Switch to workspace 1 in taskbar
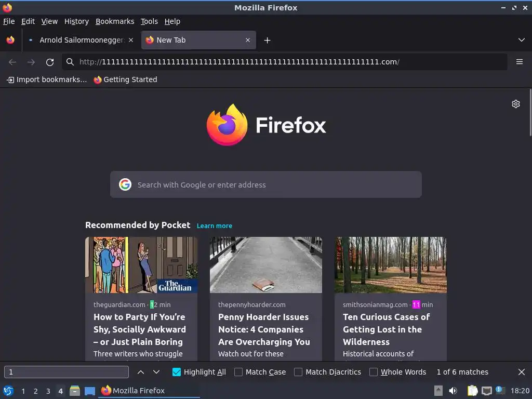Screen dimensions: 532x399 (23, 391)
